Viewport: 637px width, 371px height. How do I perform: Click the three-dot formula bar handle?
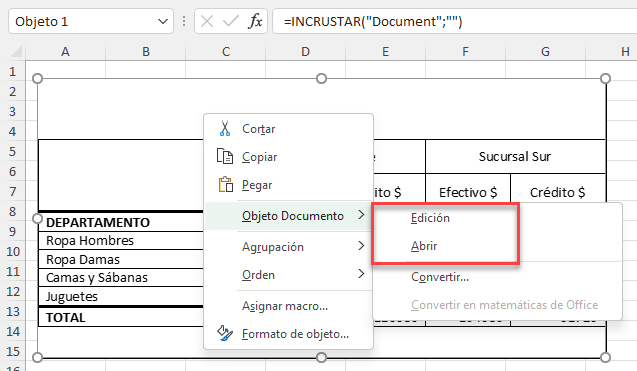click(x=184, y=21)
